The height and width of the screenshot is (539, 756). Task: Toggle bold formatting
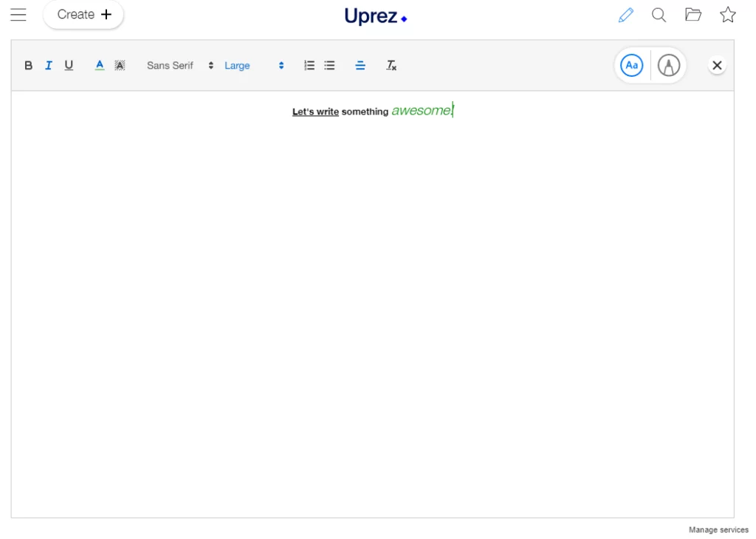(x=29, y=66)
